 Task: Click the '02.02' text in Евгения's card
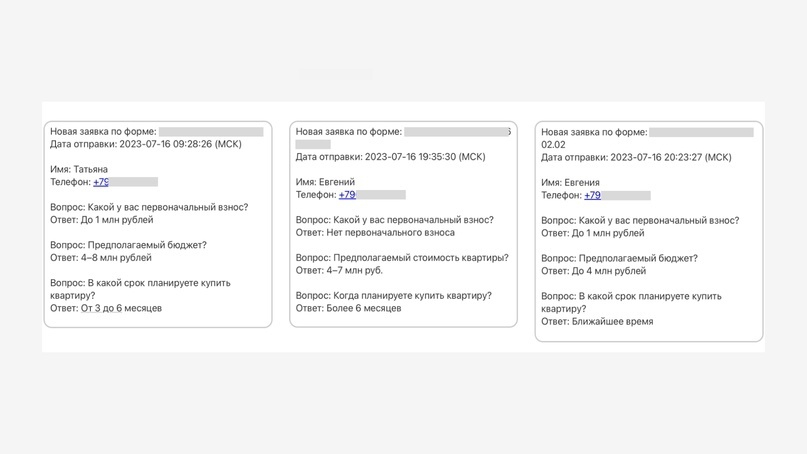tap(553, 144)
